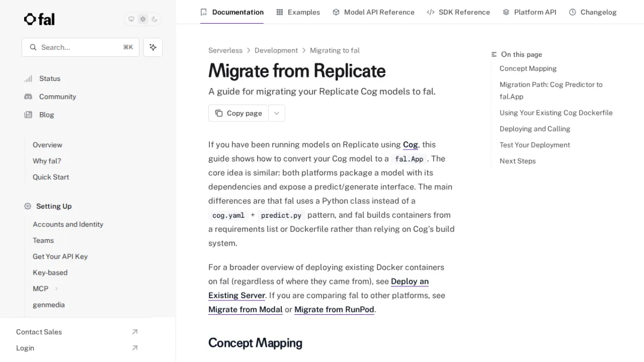Switch to the Changelog tab
The width and height of the screenshot is (644, 362).
(x=592, y=12)
